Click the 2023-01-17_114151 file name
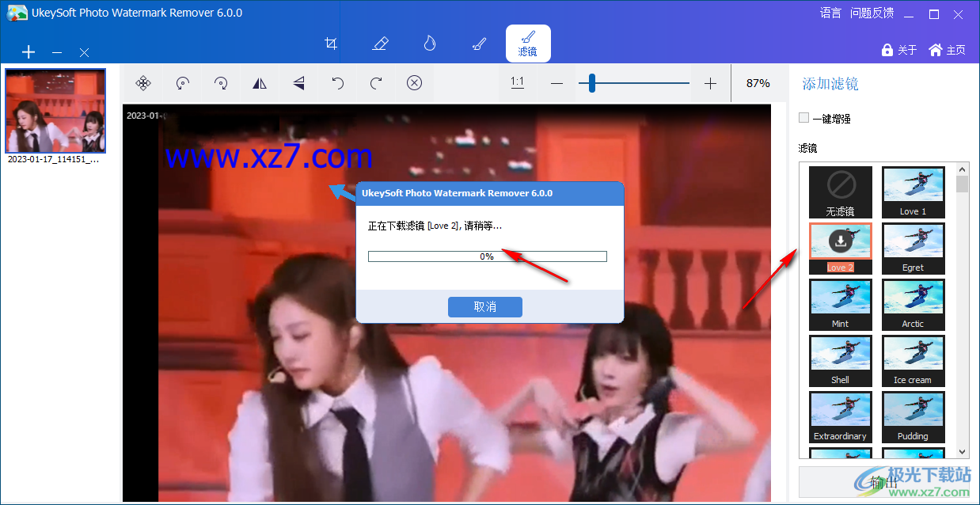This screenshot has height=505, width=980. click(54, 158)
